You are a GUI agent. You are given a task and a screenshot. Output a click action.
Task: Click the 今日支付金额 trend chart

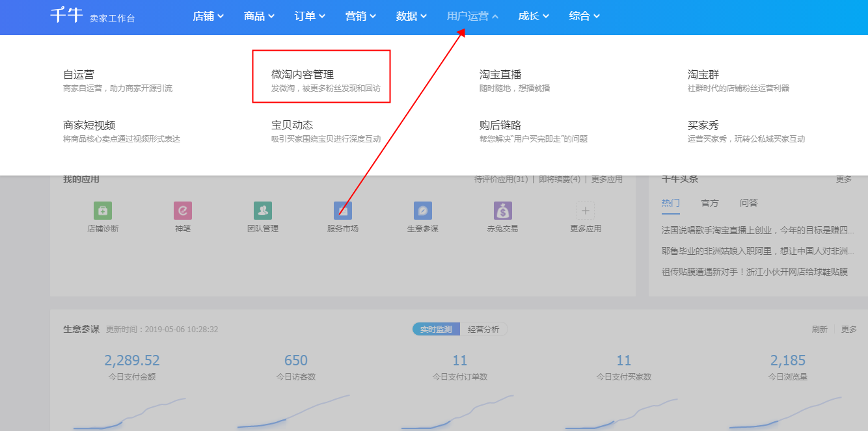coord(129,413)
